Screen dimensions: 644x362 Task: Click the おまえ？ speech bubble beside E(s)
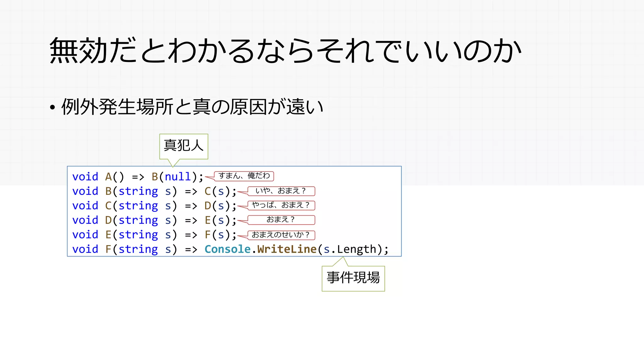point(281,220)
